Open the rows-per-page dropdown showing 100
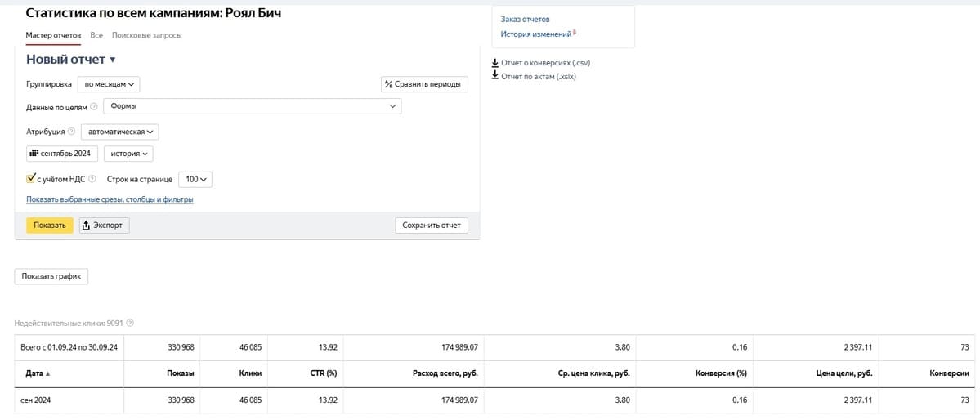 click(x=195, y=180)
